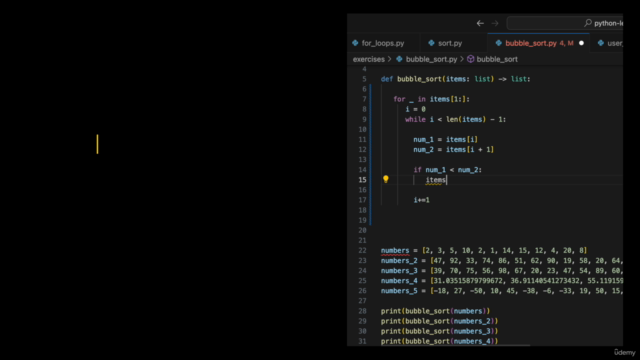640x360 pixels.
Task: Switch to the sort.py tab
Action: pos(450,43)
